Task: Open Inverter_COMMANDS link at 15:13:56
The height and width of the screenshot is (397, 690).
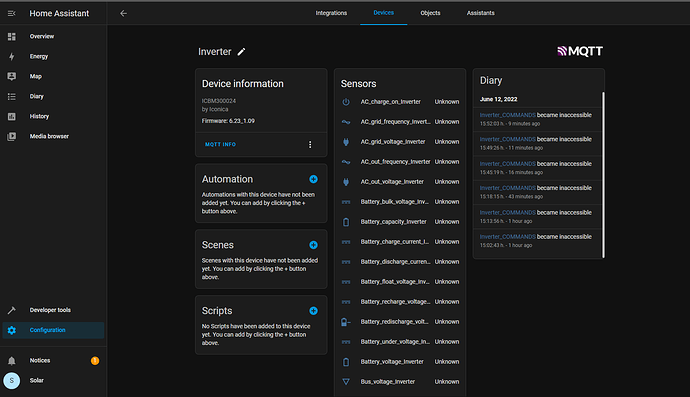Action: coord(507,213)
